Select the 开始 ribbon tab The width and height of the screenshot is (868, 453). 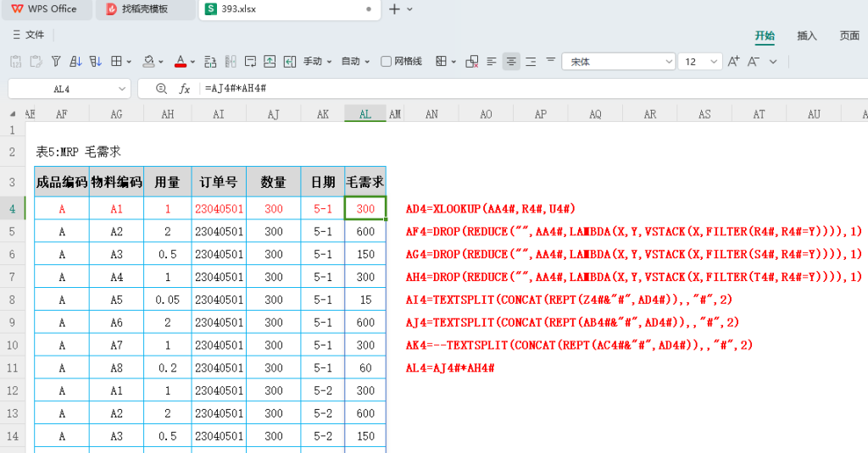point(765,36)
